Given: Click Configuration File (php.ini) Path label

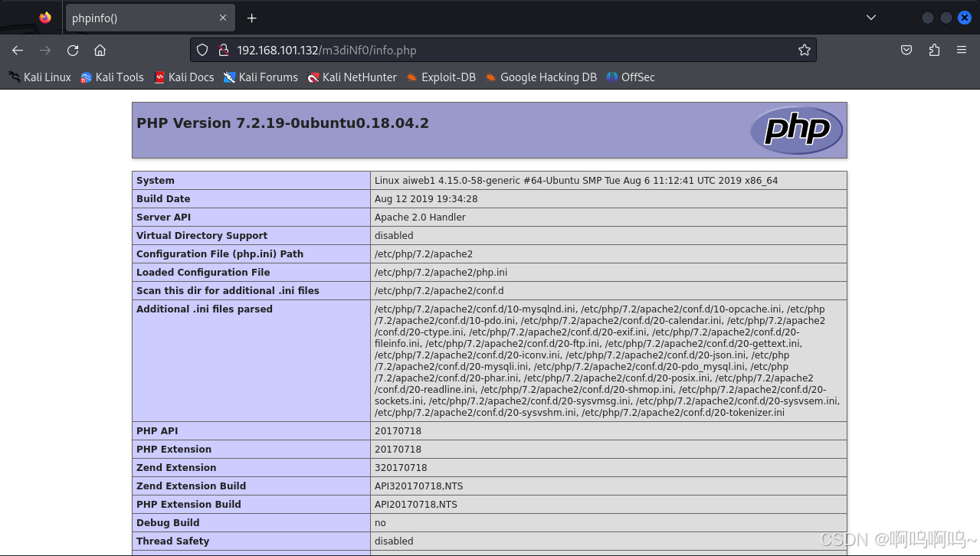Looking at the screenshot, I should pos(220,254).
